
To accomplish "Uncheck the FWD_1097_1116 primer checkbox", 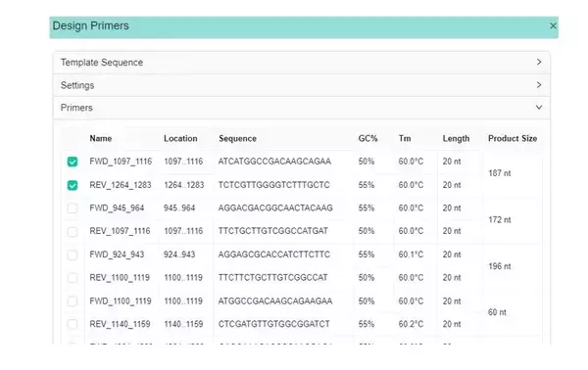I will [x=73, y=162].
